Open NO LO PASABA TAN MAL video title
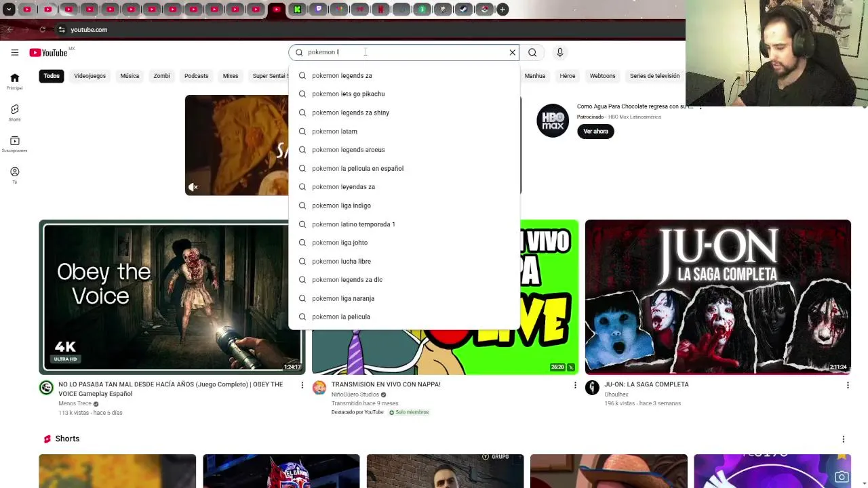 coord(170,389)
